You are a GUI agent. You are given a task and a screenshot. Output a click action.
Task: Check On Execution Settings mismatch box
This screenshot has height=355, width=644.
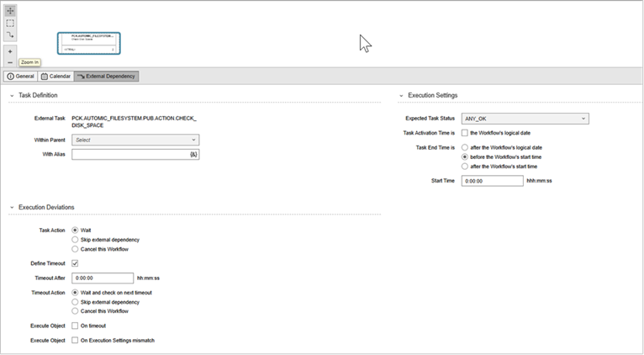click(x=75, y=340)
